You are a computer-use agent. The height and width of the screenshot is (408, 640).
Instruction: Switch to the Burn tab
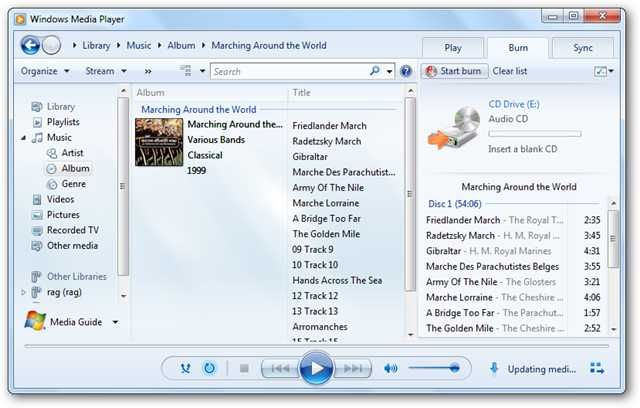pyautogui.click(x=518, y=48)
